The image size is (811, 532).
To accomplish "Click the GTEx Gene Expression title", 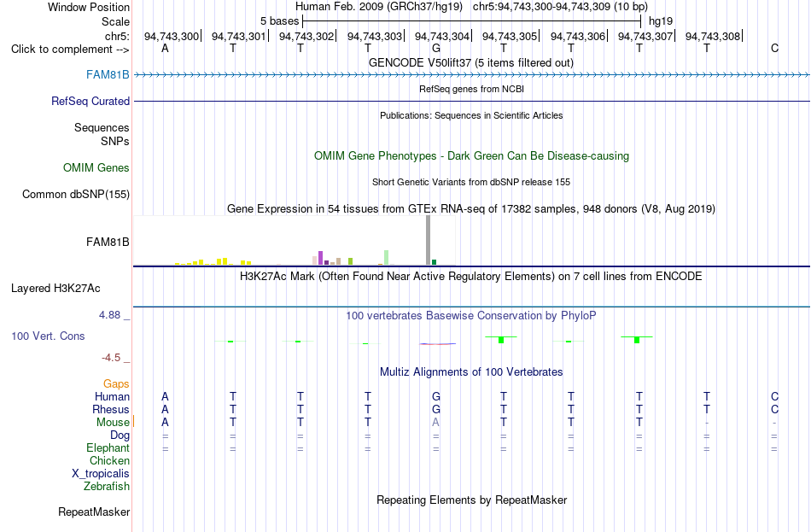I will [470, 208].
